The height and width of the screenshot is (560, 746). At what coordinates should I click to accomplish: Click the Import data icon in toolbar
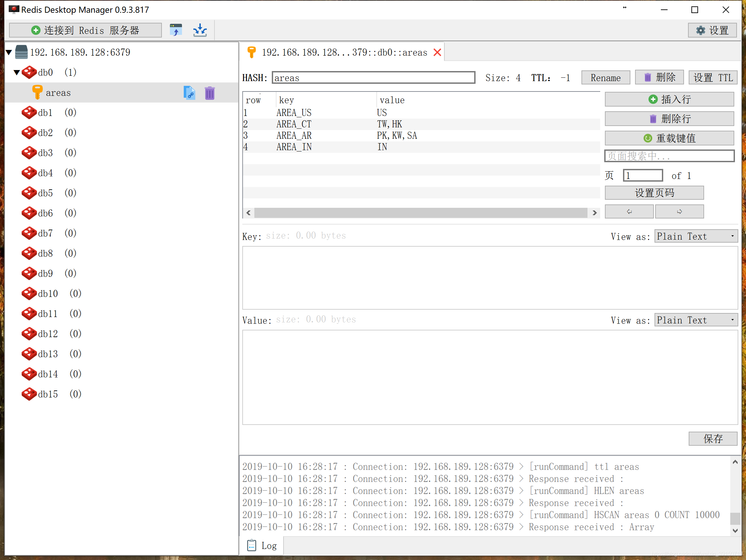[x=200, y=29]
